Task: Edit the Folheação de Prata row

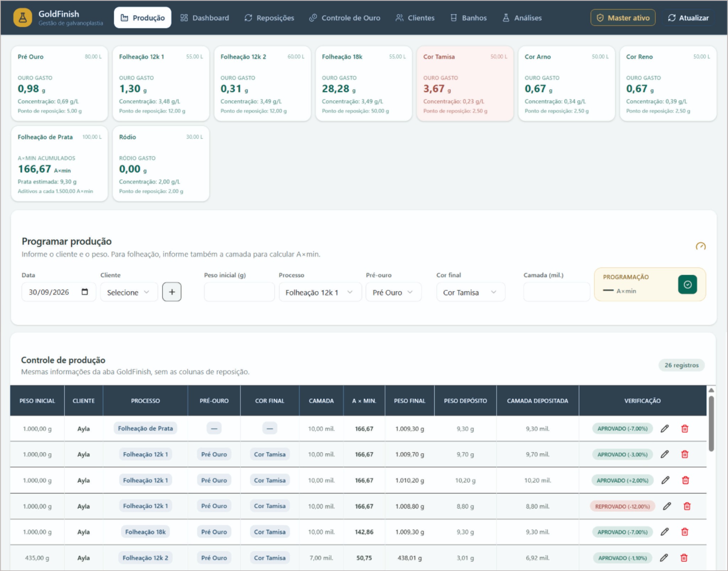Action: pyautogui.click(x=664, y=429)
